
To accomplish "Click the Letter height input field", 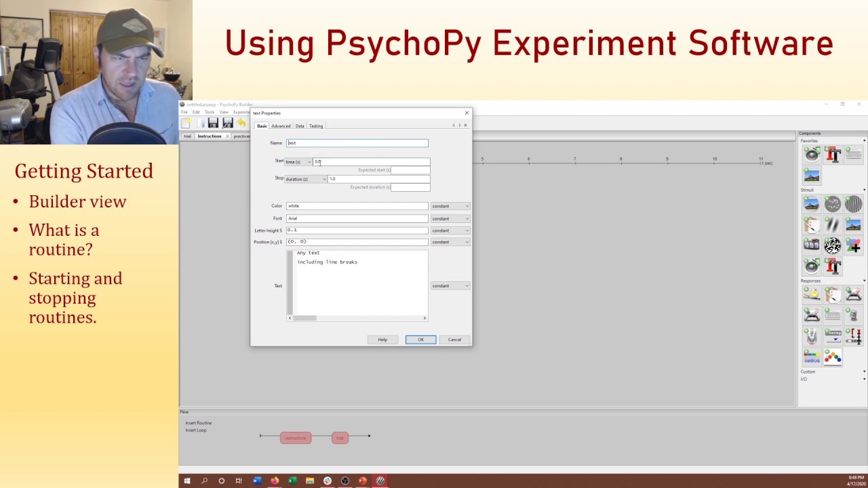I will point(357,230).
